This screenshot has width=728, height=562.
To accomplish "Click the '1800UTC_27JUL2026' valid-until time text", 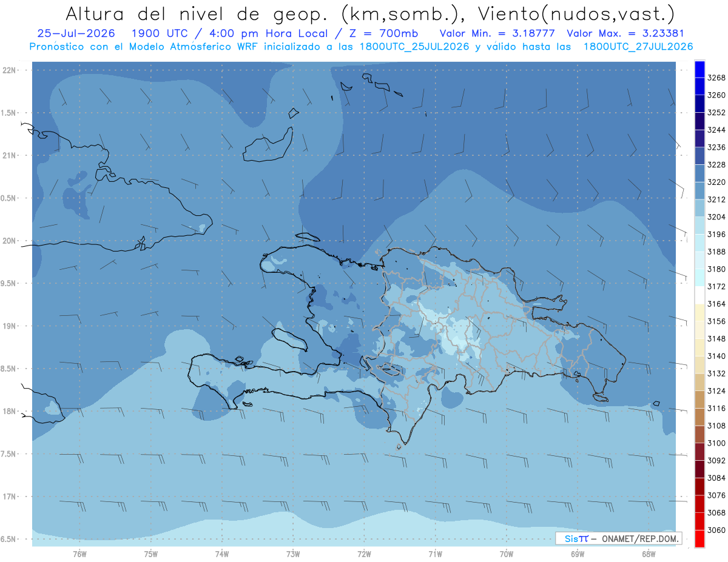I will (x=638, y=47).
